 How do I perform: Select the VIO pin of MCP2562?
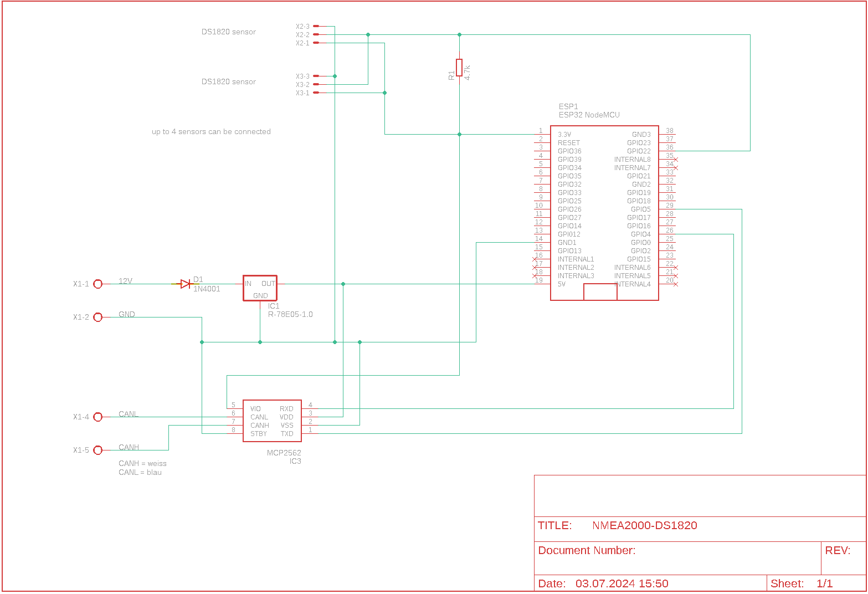[x=255, y=409]
